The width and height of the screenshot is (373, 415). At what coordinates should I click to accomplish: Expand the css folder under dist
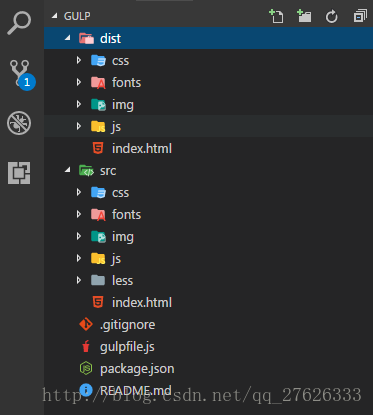[x=79, y=60]
